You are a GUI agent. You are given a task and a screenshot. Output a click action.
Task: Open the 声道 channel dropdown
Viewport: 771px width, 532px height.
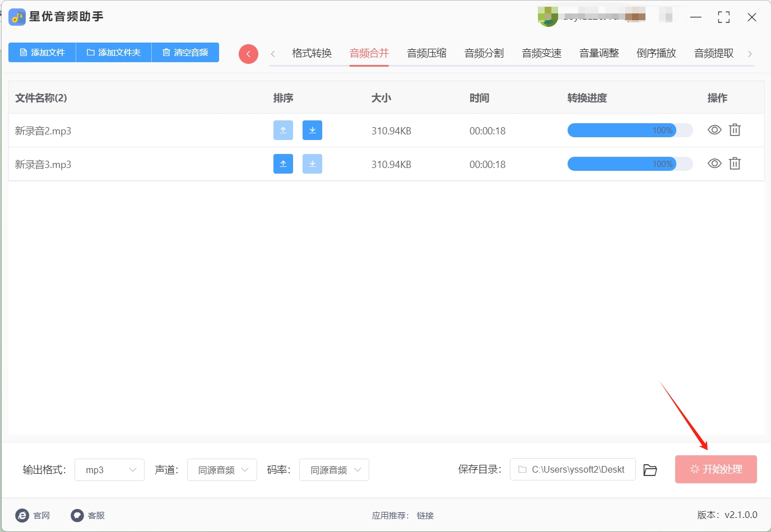(x=222, y=470)
